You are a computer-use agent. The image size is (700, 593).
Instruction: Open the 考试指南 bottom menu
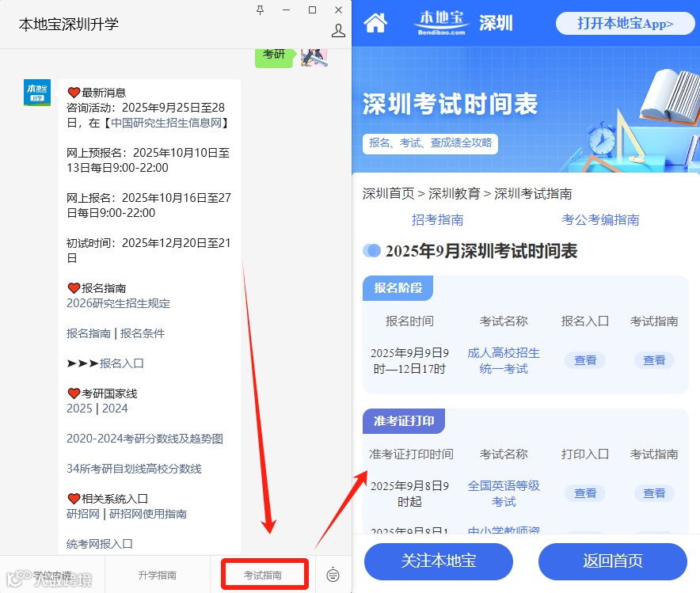click(263, 575)
